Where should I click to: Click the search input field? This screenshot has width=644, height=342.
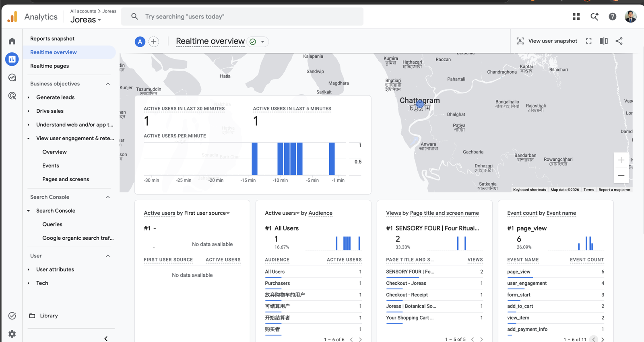tap(242, 17)
